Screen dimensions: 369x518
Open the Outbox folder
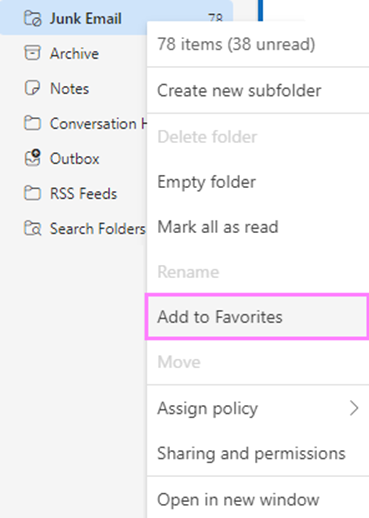(x=73, y=158)
